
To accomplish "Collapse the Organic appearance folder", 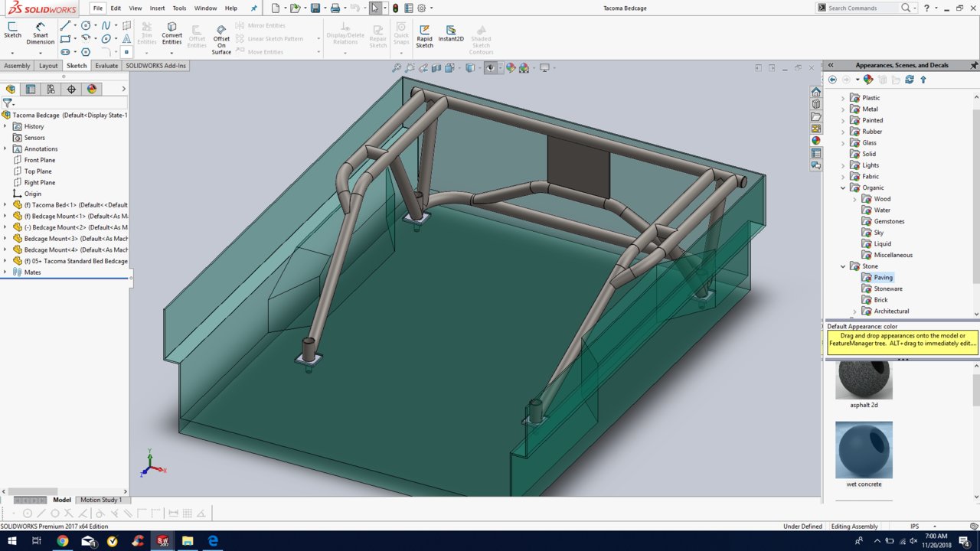I will point(844,187).
